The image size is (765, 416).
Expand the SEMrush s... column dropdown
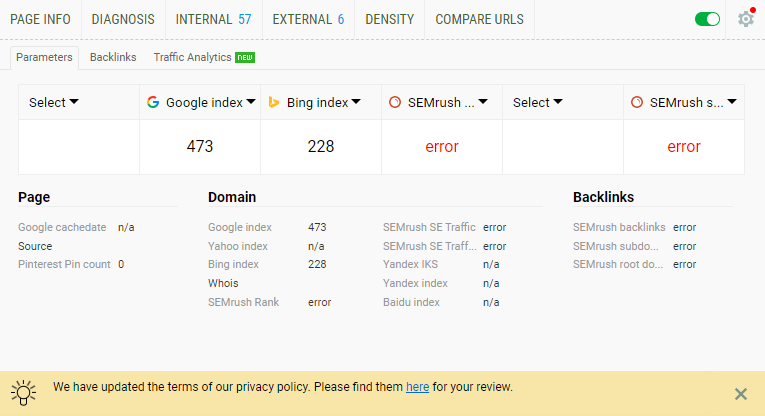(x=693, y=102)
